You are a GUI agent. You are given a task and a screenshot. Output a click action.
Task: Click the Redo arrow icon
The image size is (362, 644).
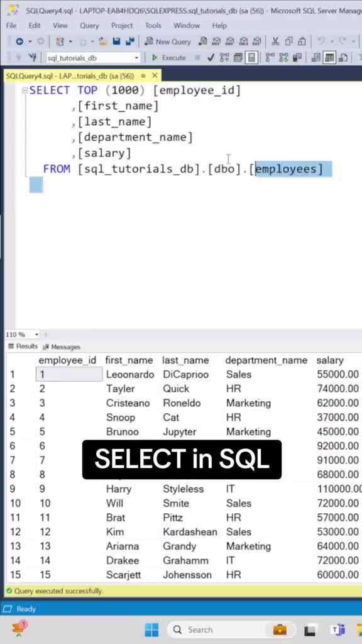[341, 42]
